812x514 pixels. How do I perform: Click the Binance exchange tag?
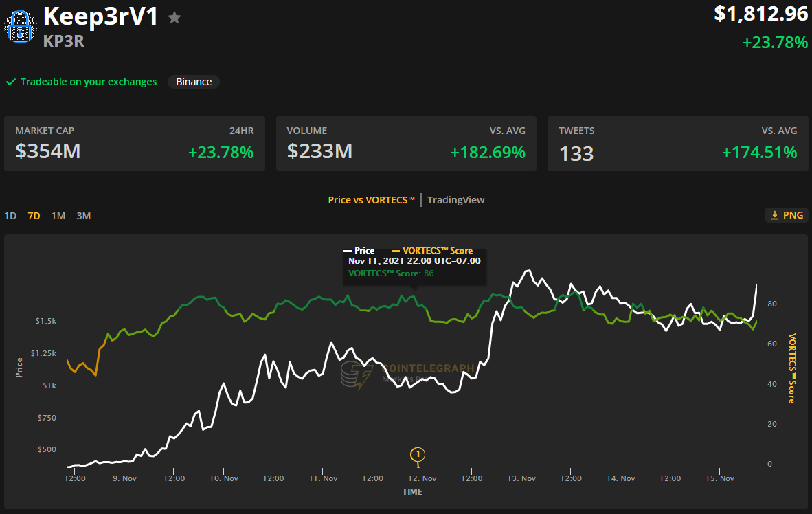(x=194, y=82)
